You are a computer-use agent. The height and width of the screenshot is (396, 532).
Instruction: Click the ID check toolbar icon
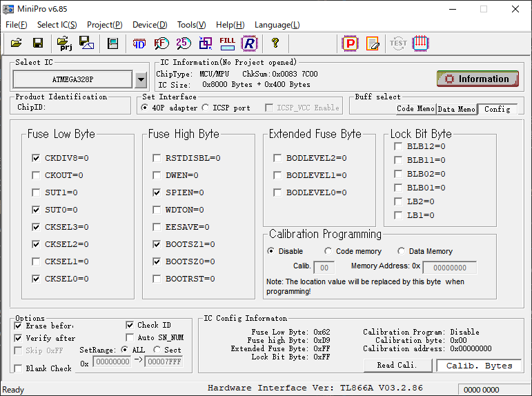[139, 43]
